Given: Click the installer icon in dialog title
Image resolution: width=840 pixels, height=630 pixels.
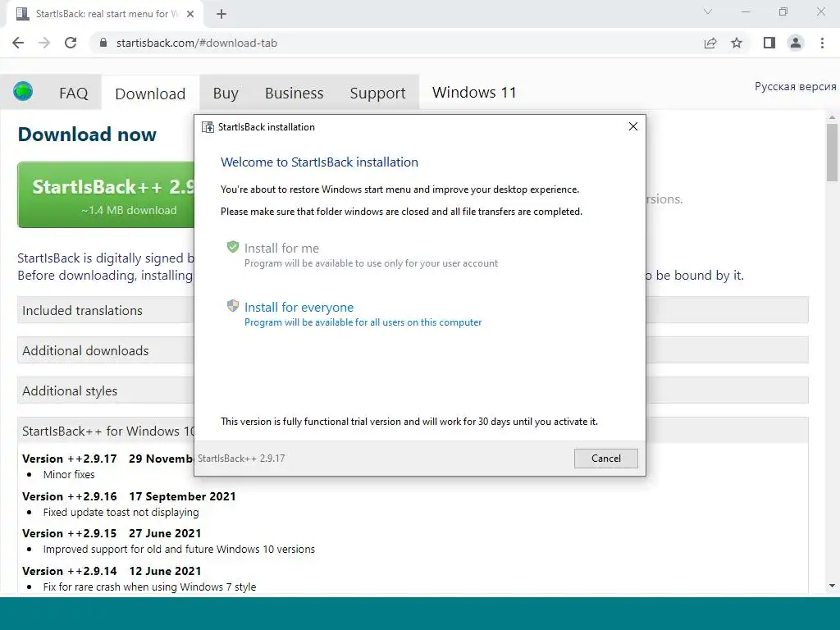Looking at the screenshot, I should [x=208, y=127].
